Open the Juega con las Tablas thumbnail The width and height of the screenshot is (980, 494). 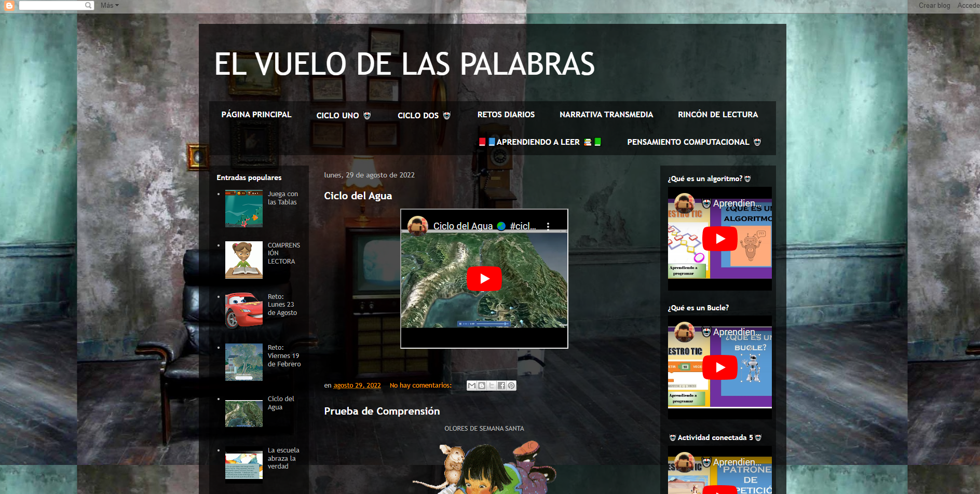click(x=243, y=209)
